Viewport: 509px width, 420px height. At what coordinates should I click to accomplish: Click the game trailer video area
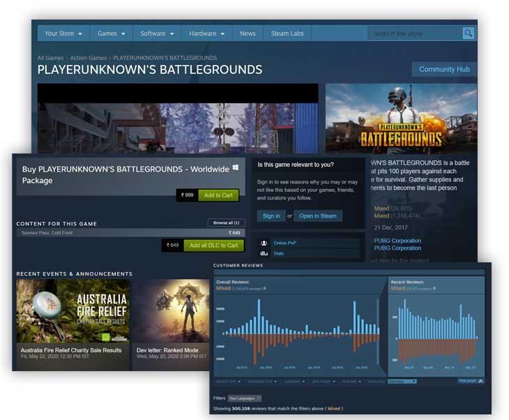(x=178, y=118)
